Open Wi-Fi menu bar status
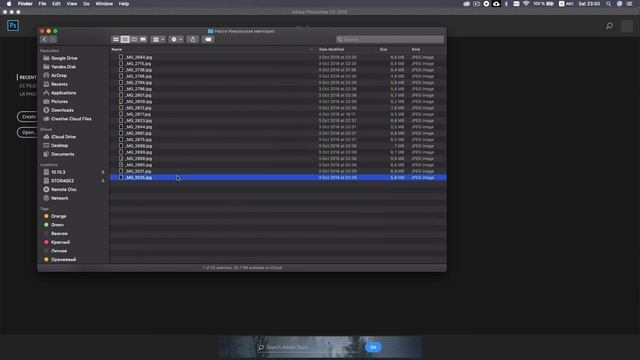This screenshot has height=360, width=640. 526,4
